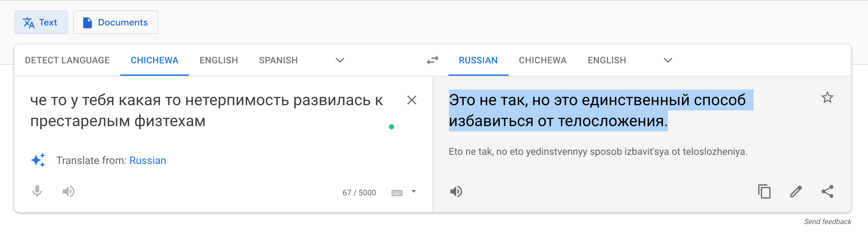Listen to source text speaker icon
868x245 pixels.
[68, 191]
